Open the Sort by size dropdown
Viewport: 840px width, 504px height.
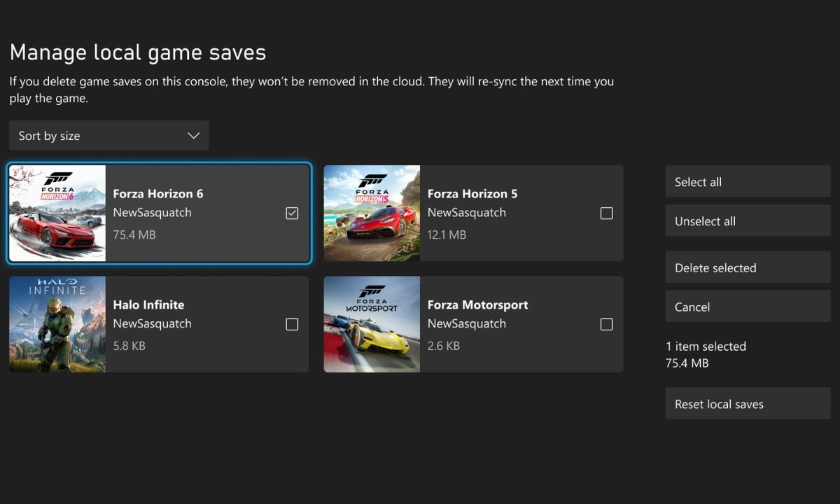pyautogui.click(x=109, y=136)
